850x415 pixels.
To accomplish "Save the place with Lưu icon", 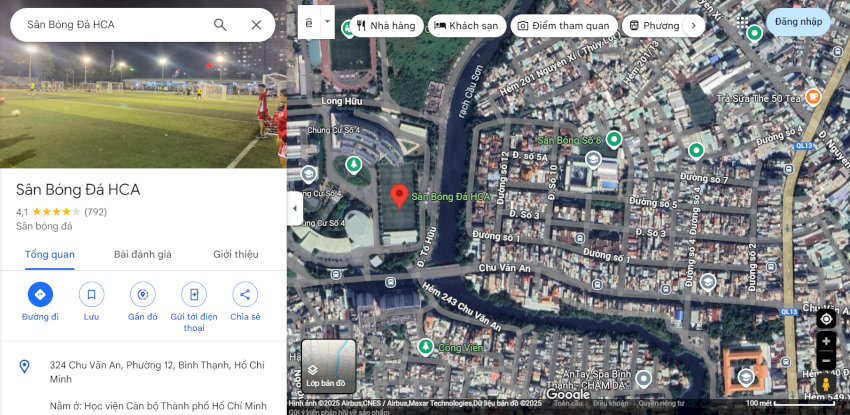I will tap(91, 294).
